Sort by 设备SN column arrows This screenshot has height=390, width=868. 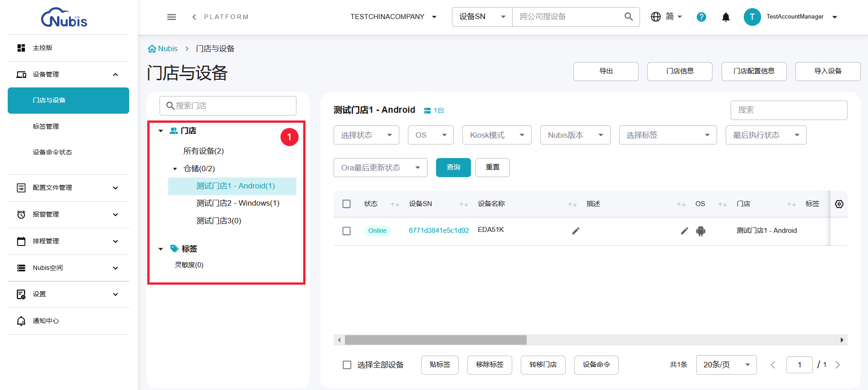click(463, 204)
